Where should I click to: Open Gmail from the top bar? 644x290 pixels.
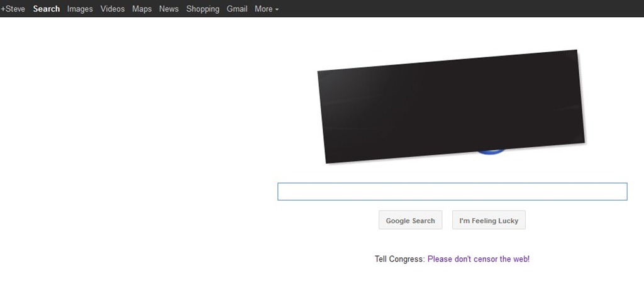237,9
